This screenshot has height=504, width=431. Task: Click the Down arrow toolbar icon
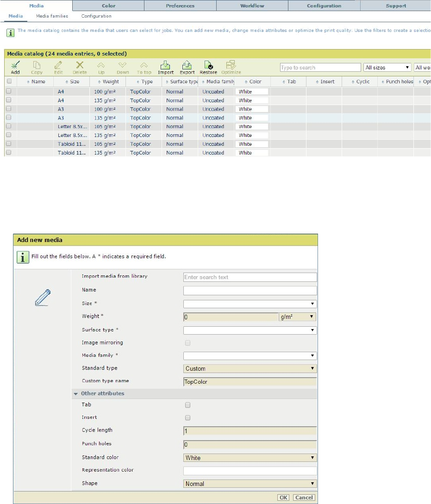[x=123, y=68]
